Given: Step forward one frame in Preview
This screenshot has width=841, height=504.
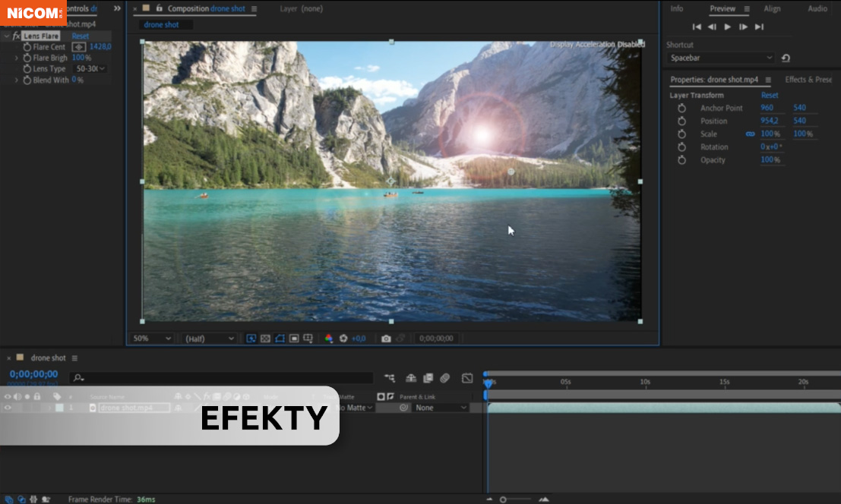Looking at the screenshot, I should pyautogui.click(x=744, y=27).
